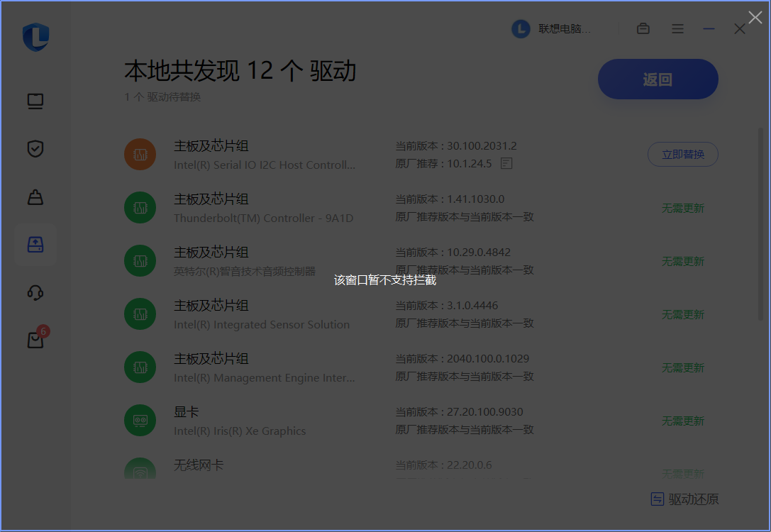The image size is (771, 532).
Task: Click the 联想电脑... account name
Action: click(x=565, y=29)
